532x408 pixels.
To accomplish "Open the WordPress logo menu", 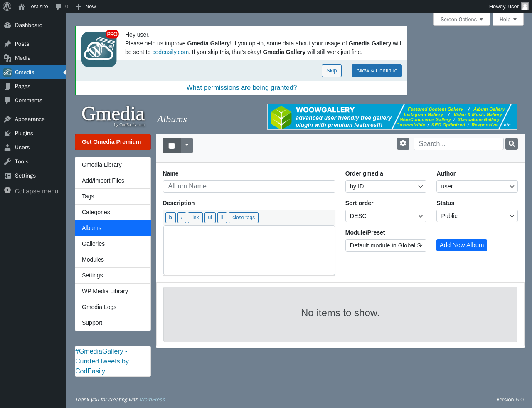I will [x=7, y=7].
